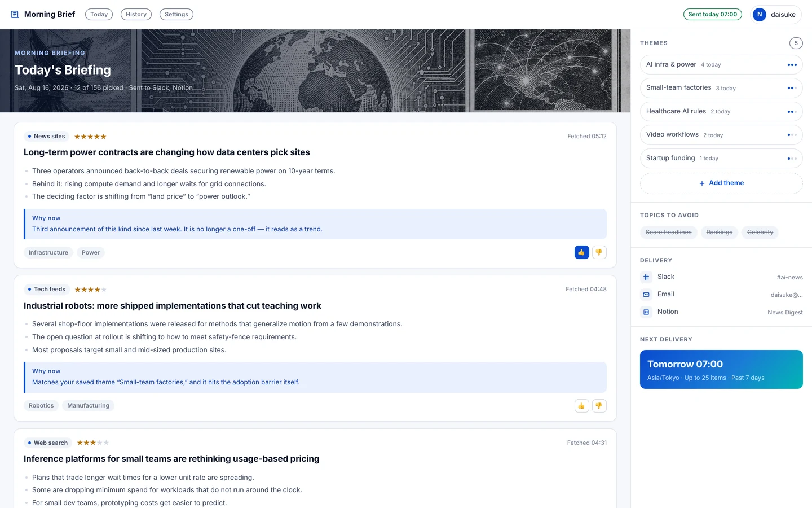Viewport: 812px width, 508px height.
Task: Open the Today tab
Action: pos(99,15)
